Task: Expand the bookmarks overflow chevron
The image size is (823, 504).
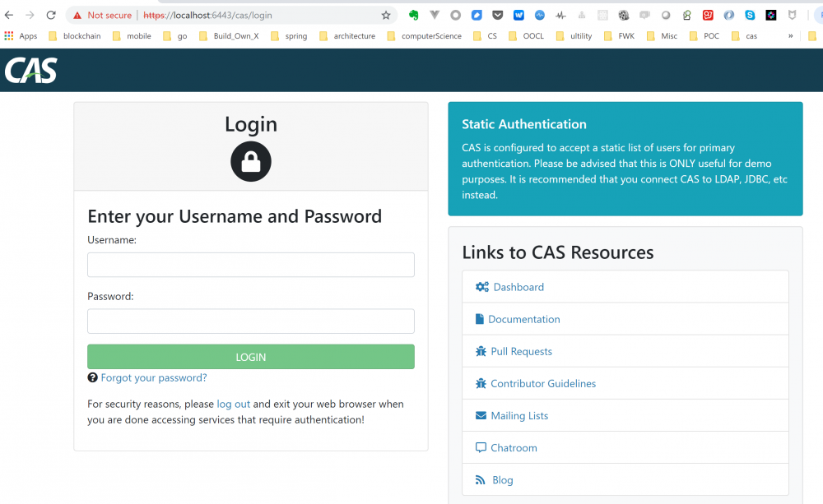Action: [x=791, y=36]
